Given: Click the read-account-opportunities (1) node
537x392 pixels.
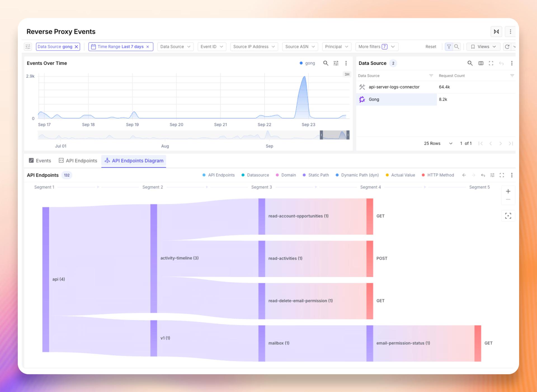Looking at the screenshot, I should point(262,216).
